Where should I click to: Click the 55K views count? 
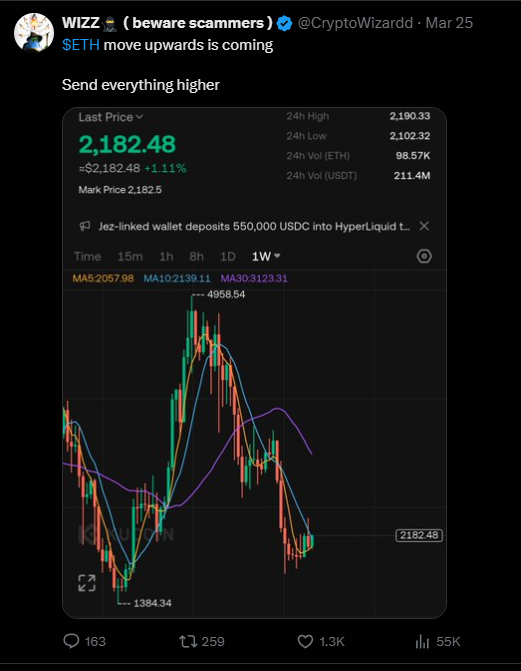coord(448,641)
